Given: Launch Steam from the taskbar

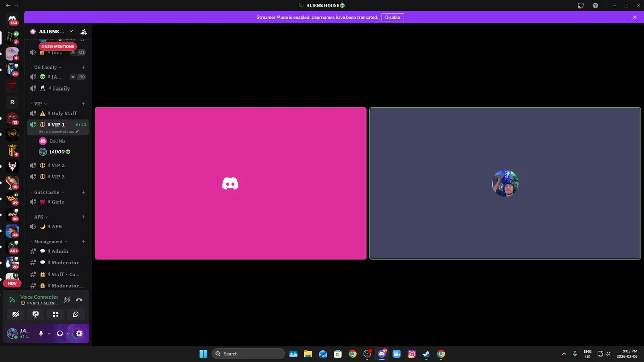Looking at the screenshot, I should pyautogui.click(x=426, y=354).
